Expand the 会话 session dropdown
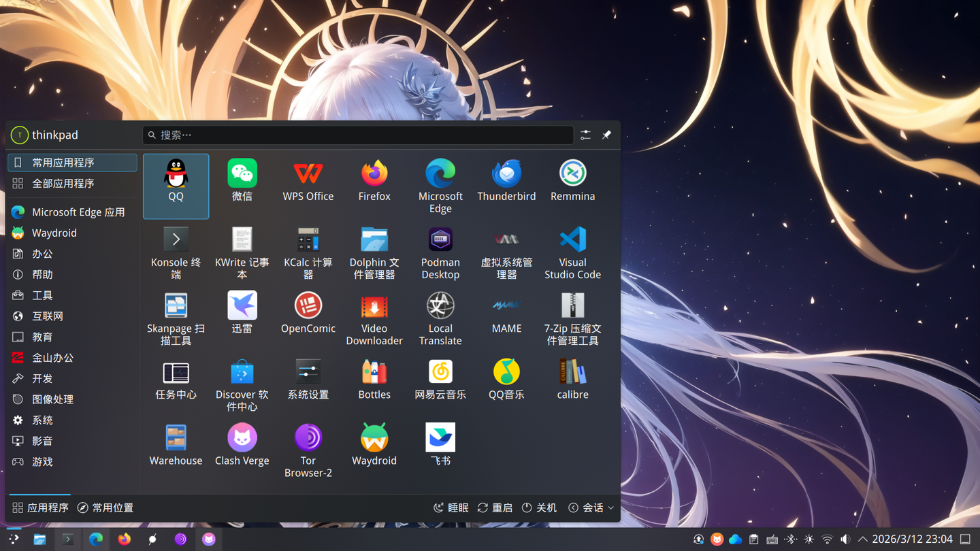980x551 pixels. pos(591,507)
